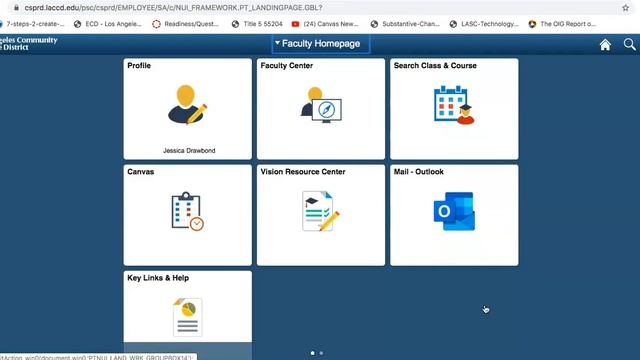This screenshot has height=360, width=640.
Task: Go to home via house icon
Action: [x=605, y=44]
